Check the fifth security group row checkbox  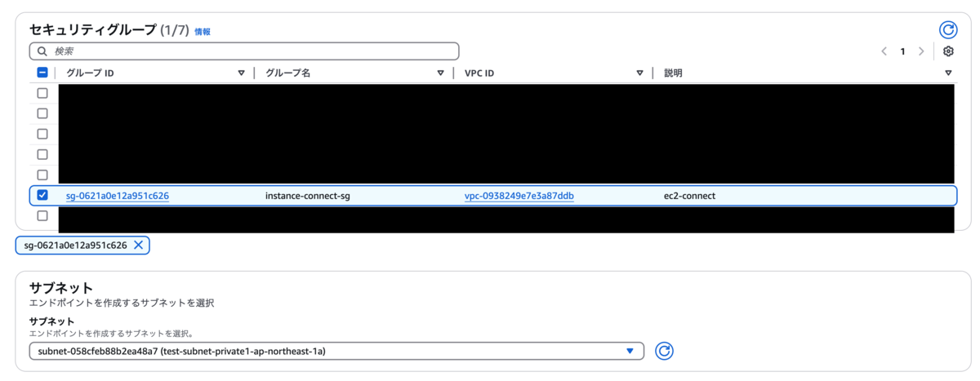coord(42,175)
